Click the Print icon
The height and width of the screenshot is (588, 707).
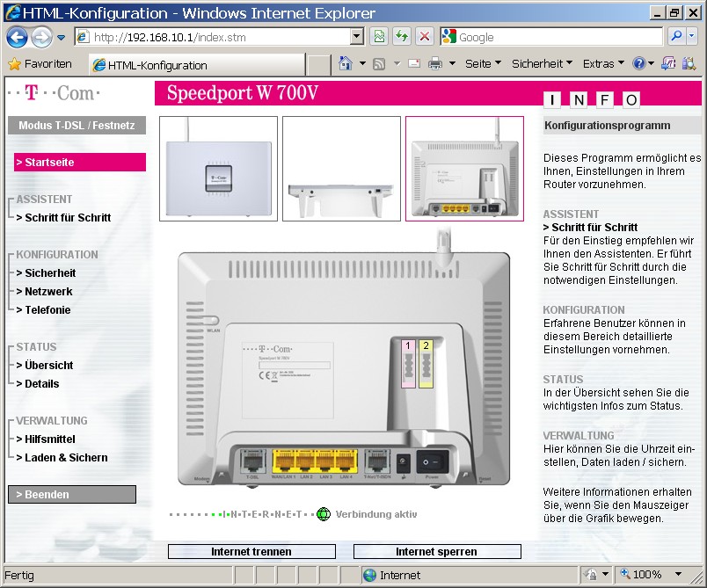click(x=435, y=64)
